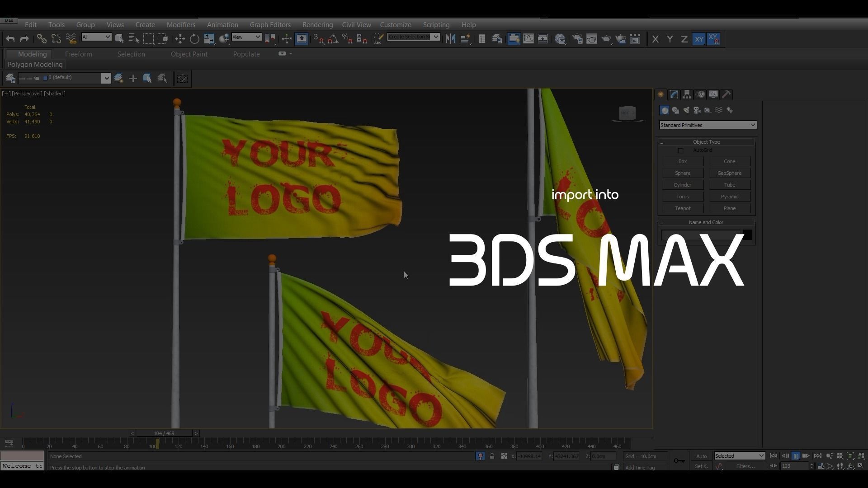Activate the Select and Scale tool
868x488 pixels.
pos(209,39)
